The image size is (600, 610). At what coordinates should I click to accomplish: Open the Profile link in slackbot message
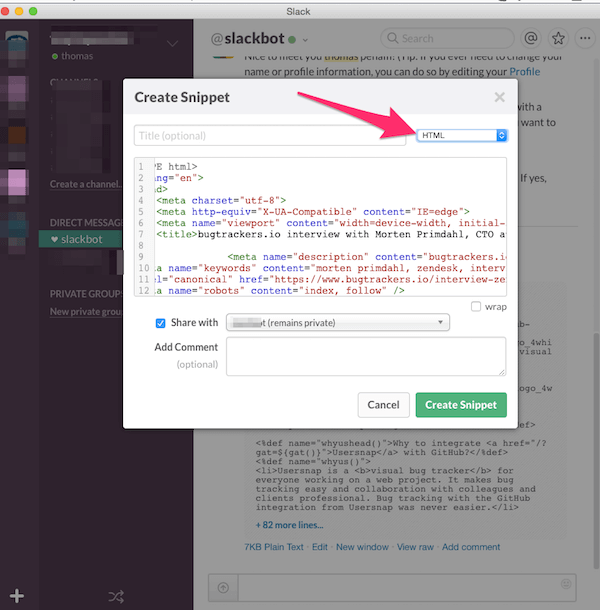pos(525,72)
